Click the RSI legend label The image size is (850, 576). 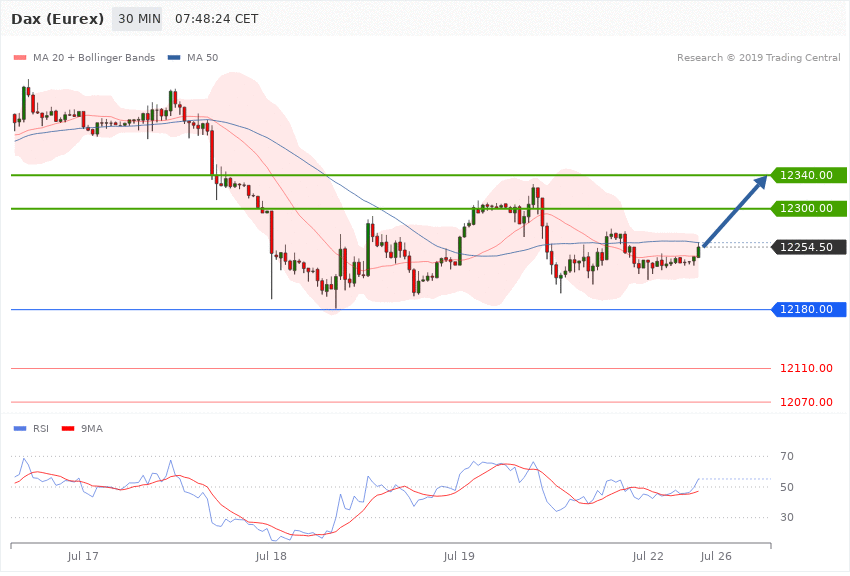[41, 429]
